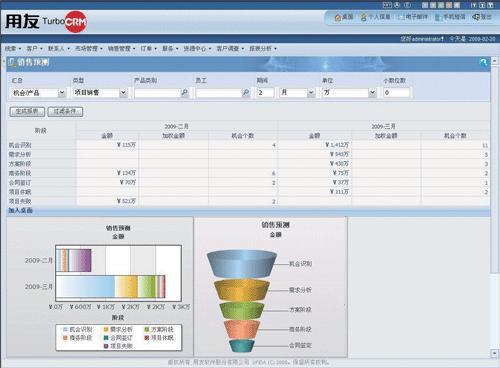The height and width of the screenshot is (368, 500).
Task: Click the 产品类别 input field
Action: tap(157, 93)
